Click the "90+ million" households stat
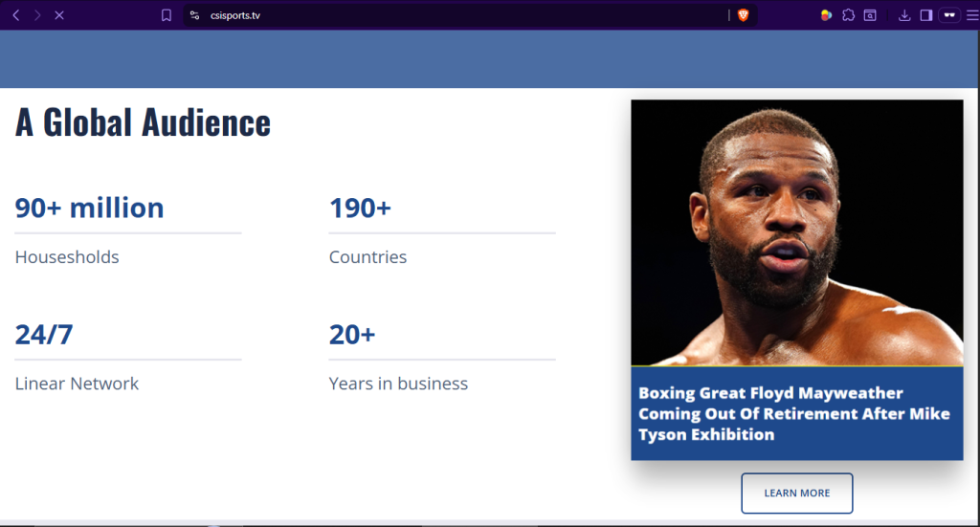Image resolution: width=980 pixels, height=527 pixels. [x=89, y=208]
